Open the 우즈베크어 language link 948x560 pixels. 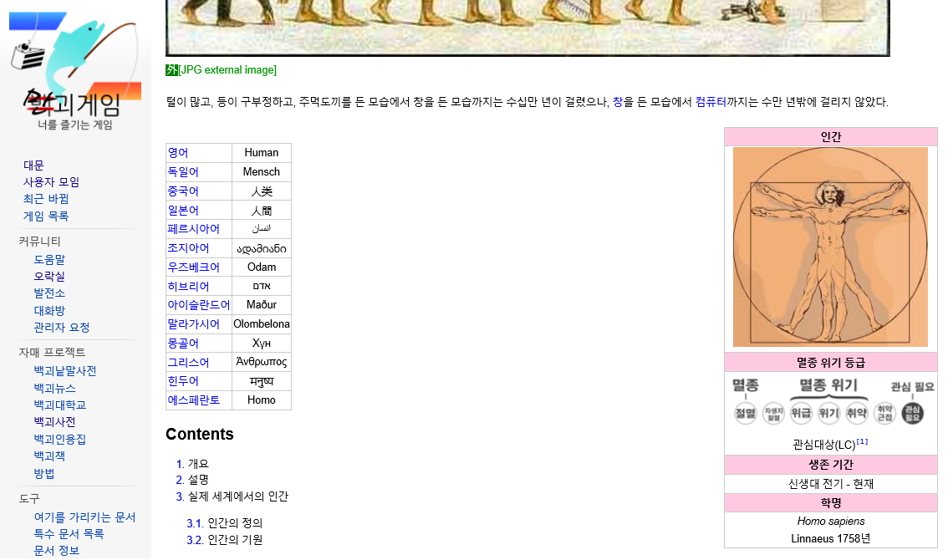pyautogui.click(x=193, y=267)
